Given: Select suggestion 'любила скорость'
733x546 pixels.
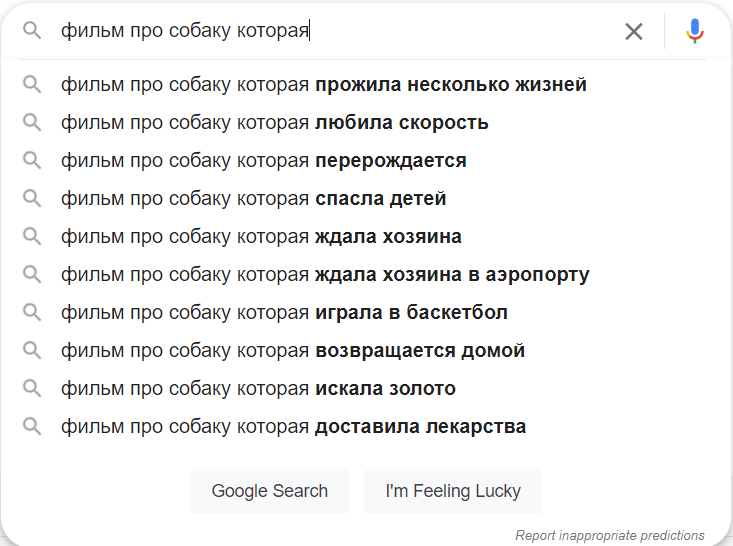Looking at the screenshot, I should coord(274,123).
